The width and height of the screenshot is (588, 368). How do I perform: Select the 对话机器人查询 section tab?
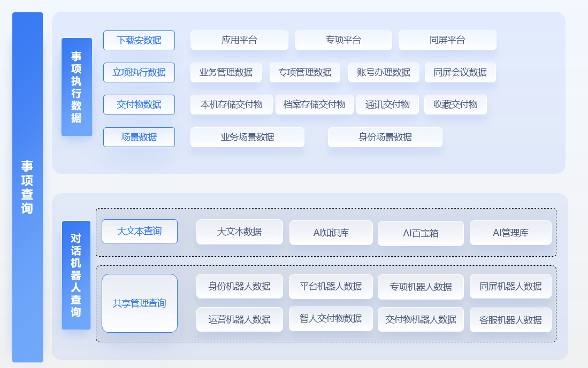(x=77, y=275)
